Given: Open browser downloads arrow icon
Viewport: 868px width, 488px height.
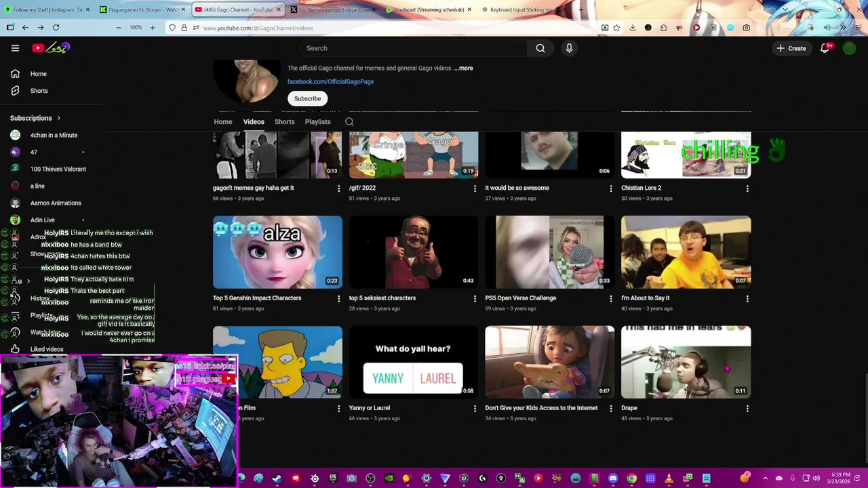Looking at the screenshot, I should 632,28.
